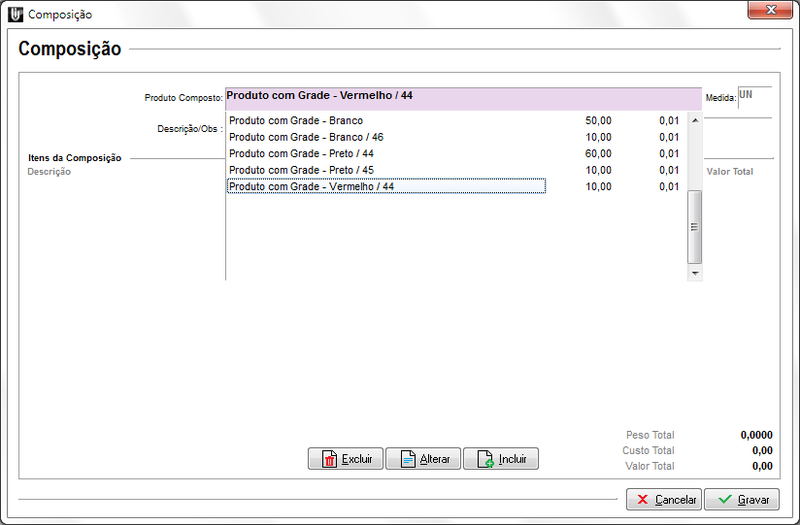Click the Peso Total value 0,0000
The height and width of the screenshot is (525, 800).
(756, 436)
